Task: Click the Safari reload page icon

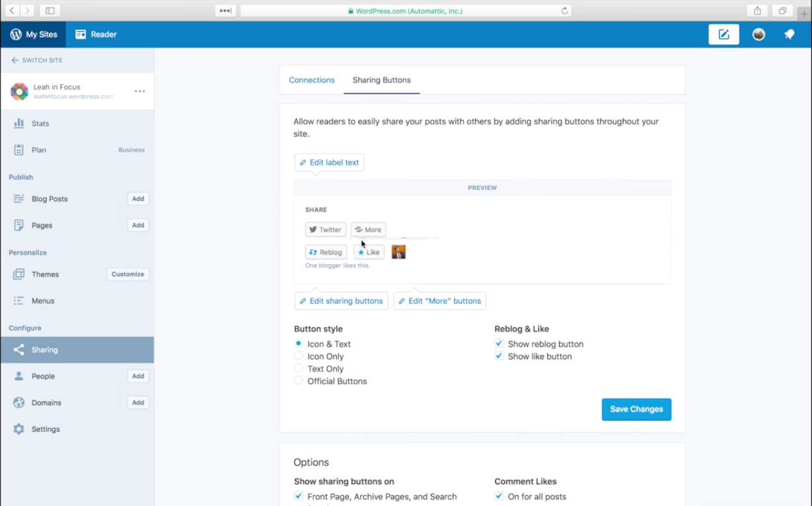Action: point(565,11)
